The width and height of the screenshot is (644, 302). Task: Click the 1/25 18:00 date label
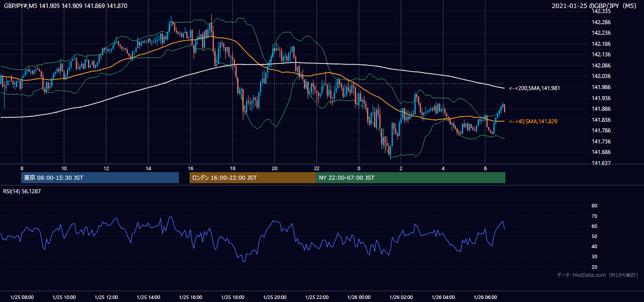tap(232, 297)
